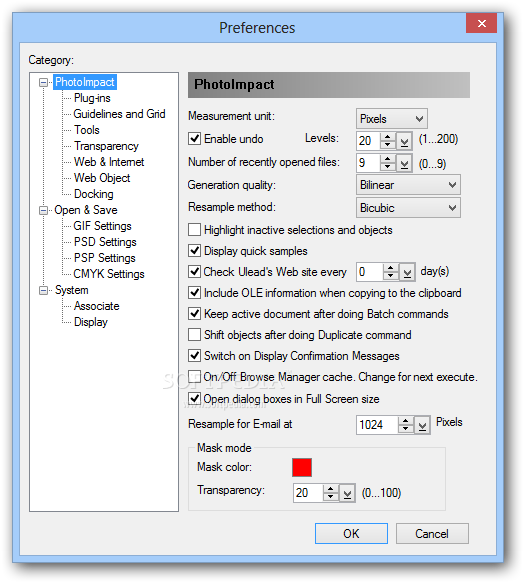
Task: Open GIF Settings
Action: point(102,226)
